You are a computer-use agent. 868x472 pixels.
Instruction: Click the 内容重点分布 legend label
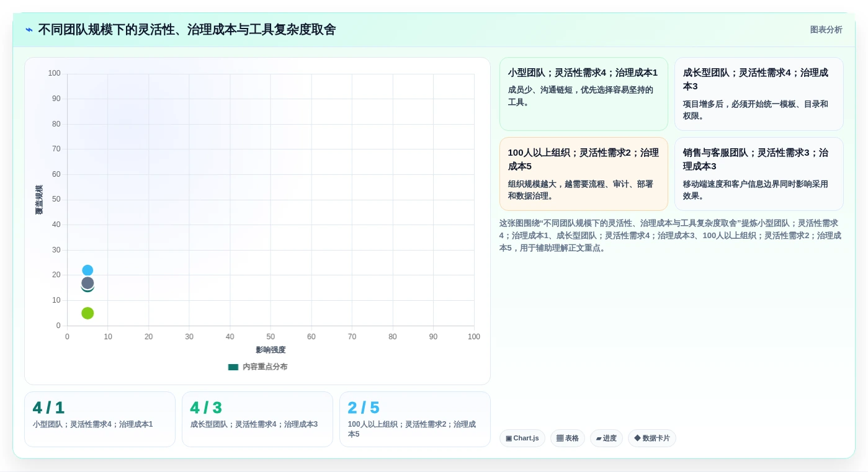coord(265,367)
